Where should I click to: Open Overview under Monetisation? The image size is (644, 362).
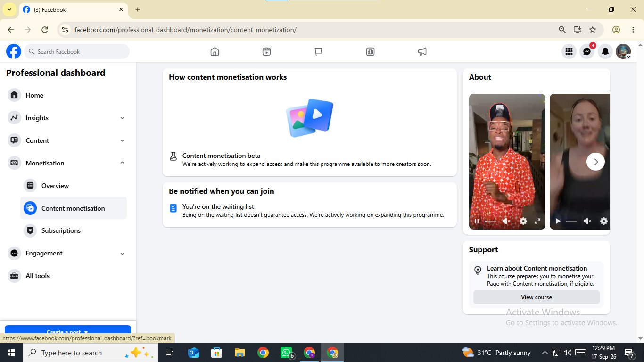point(74,186)
